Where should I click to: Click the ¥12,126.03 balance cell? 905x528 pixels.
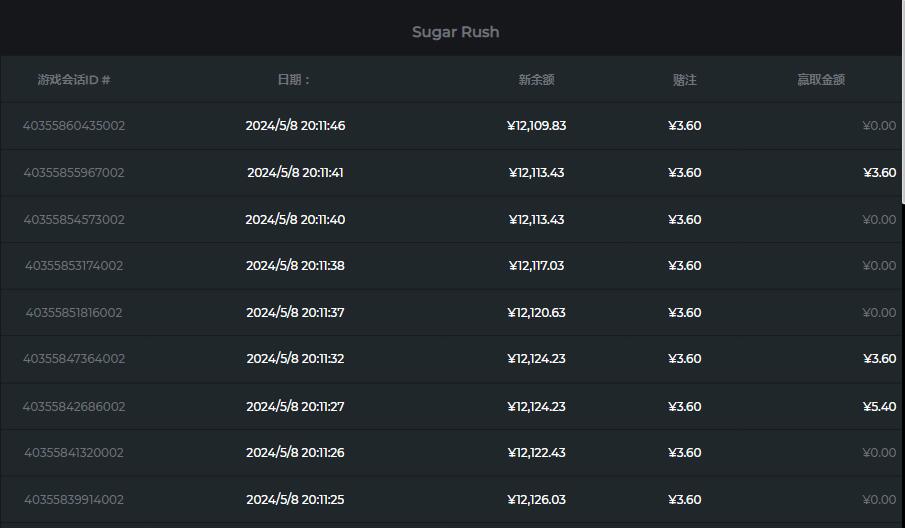coord(536,500)
